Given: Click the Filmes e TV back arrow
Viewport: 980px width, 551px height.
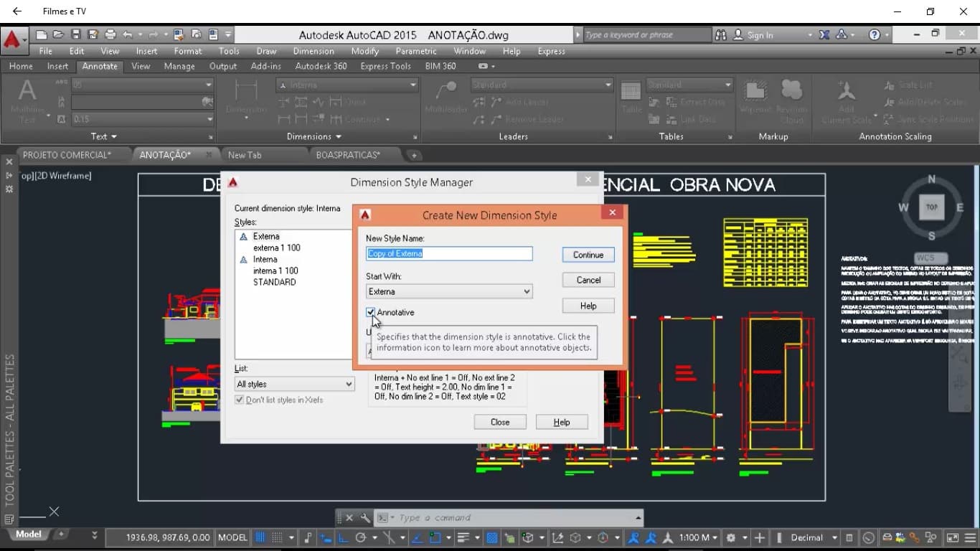Looking at the screenshot, I should [x=17, y=11].
